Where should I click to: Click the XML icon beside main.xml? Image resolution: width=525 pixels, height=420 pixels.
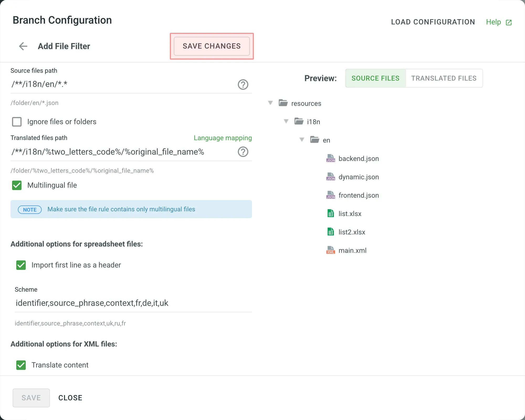[330, 250]
